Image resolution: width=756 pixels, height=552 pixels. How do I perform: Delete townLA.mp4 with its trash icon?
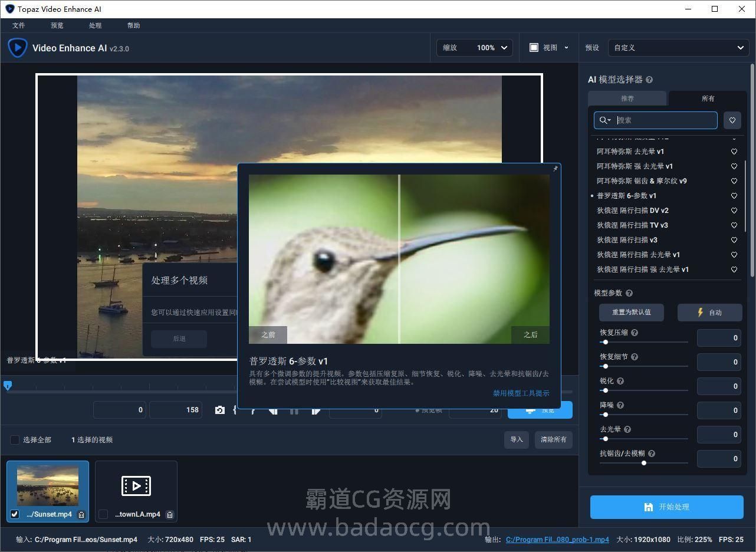tap(170, 514)
